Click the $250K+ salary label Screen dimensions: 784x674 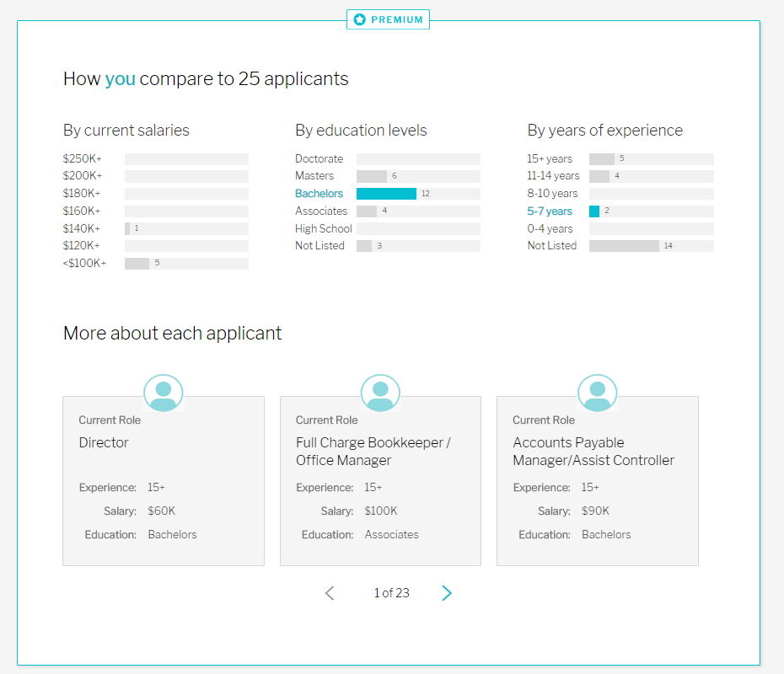pos(82,159)
